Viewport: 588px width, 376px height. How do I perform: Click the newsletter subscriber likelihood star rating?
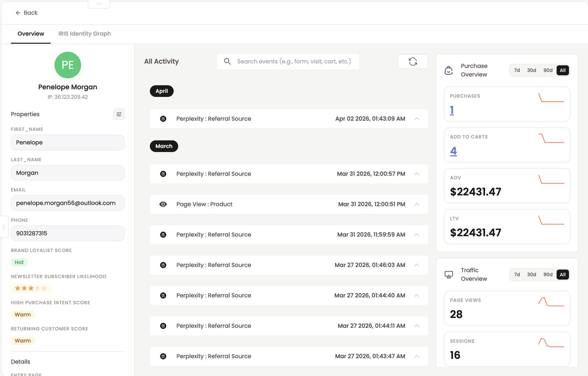(31, 288)
